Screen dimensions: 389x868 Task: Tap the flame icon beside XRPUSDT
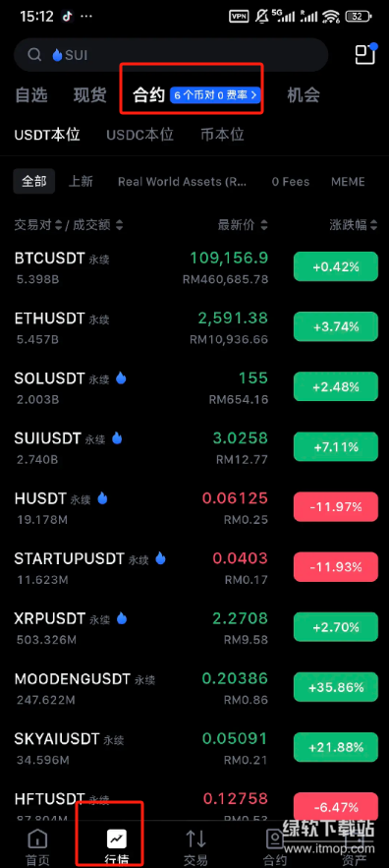click(x=121, y=618)
